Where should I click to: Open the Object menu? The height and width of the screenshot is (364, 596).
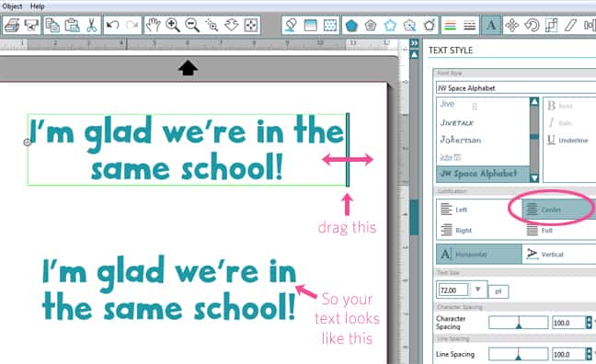(12, 6)
